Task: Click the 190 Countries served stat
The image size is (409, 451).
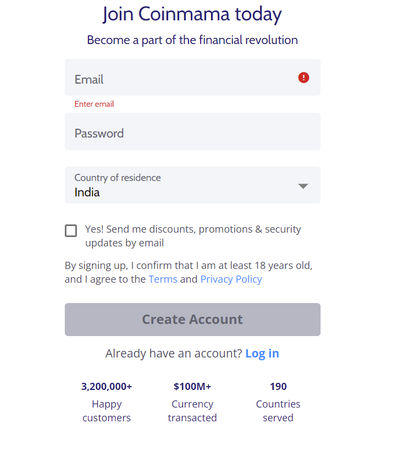Action: tap(278, 402)
